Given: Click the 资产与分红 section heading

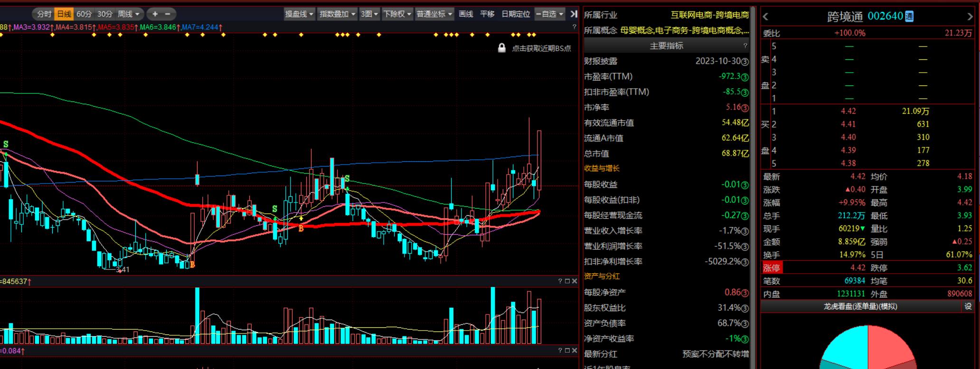Looking at the screenshot, I should pyautogui.click(x=602, y=276).
